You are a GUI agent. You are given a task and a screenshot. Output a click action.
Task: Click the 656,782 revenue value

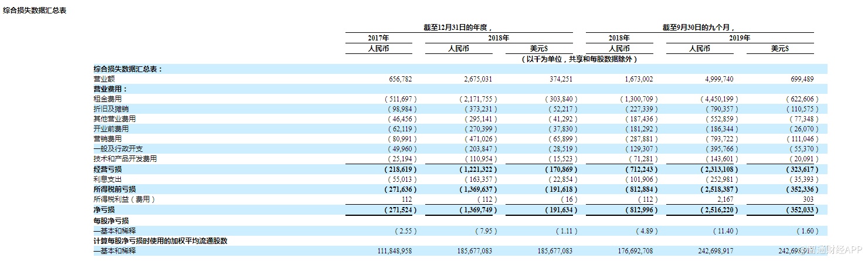[402, 79]
